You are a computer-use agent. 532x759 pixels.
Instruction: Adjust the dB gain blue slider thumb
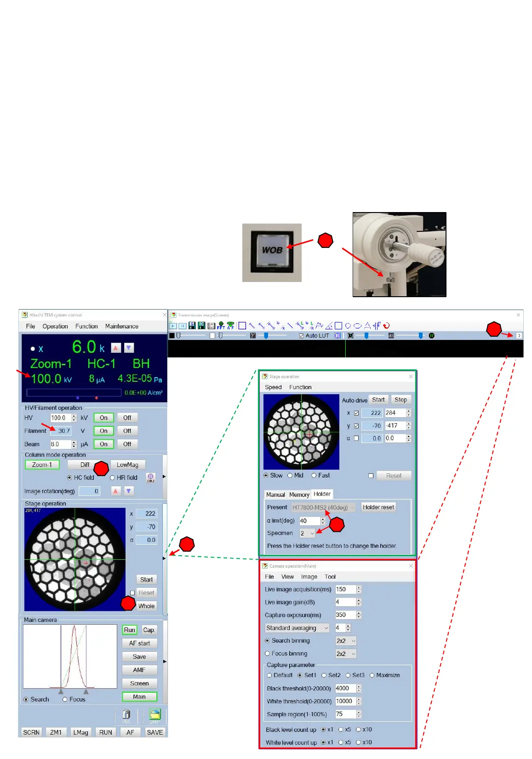[x=420, y=335]
